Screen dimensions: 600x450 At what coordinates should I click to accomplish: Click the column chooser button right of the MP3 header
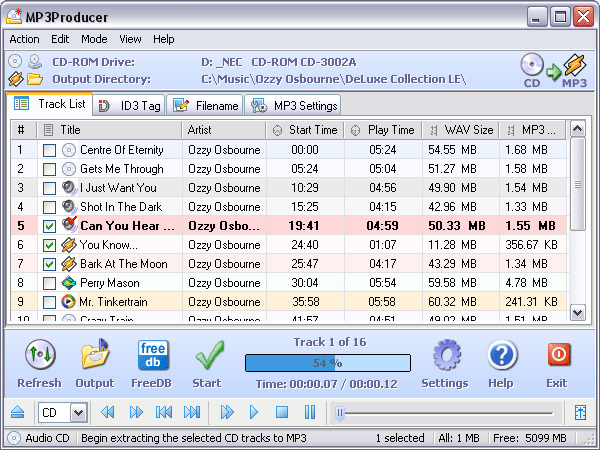coord(578,130)
